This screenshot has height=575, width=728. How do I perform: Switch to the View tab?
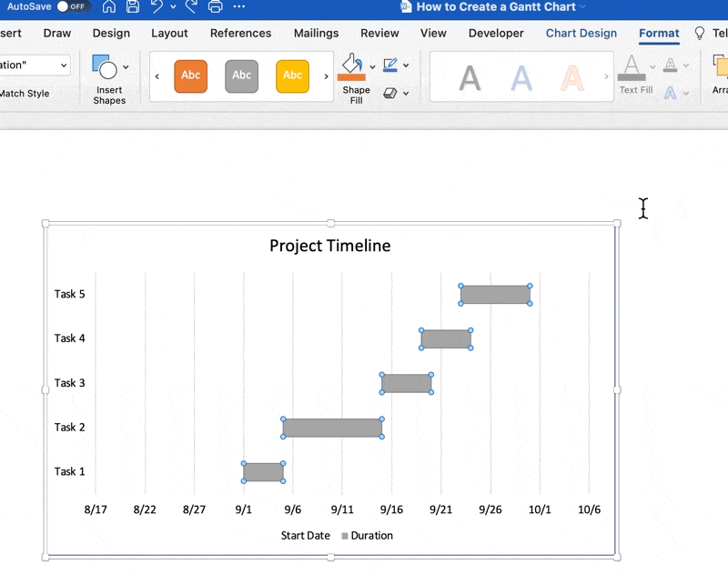coord(433,33)
